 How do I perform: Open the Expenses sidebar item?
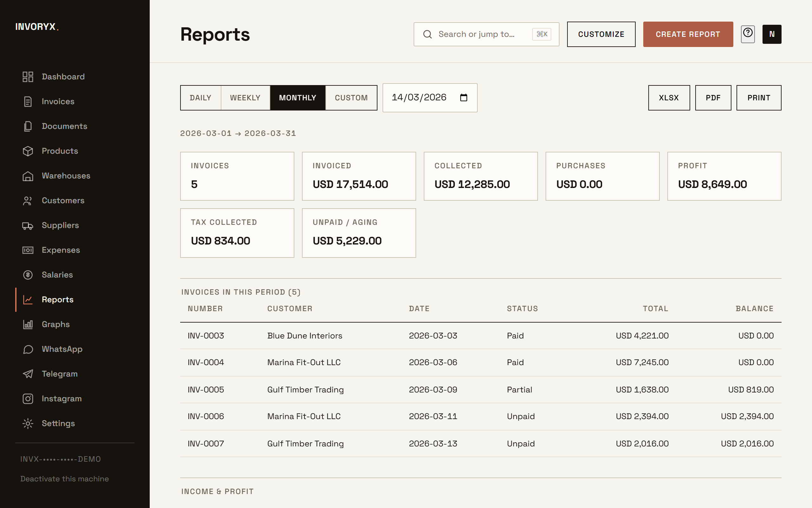pyautogui.click(x=75, y=250)
